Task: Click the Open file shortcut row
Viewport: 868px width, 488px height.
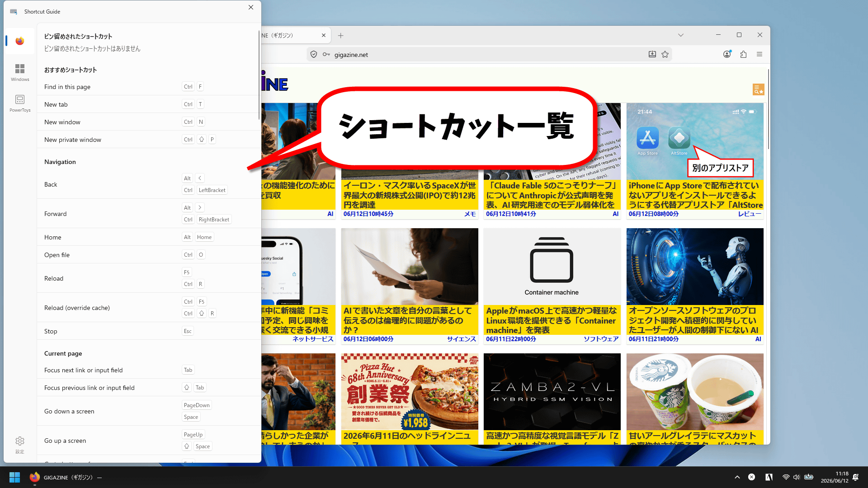Action: (x=148, y=255)
